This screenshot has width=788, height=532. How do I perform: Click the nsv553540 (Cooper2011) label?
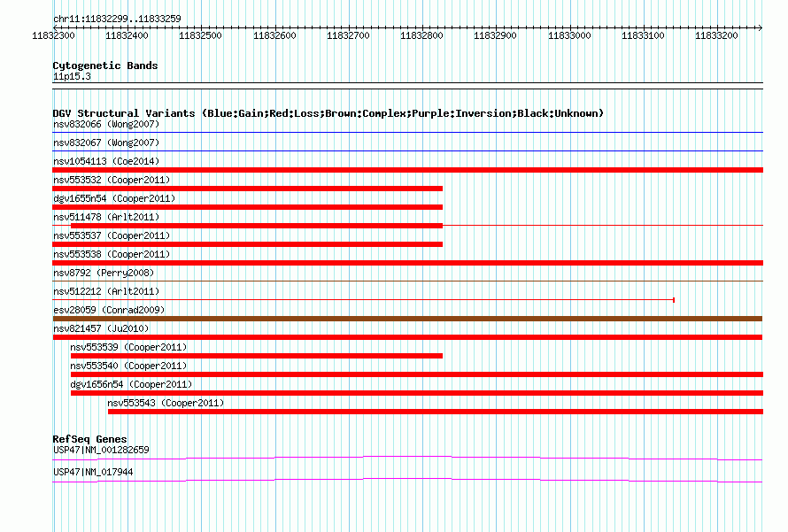pos(128,366)
